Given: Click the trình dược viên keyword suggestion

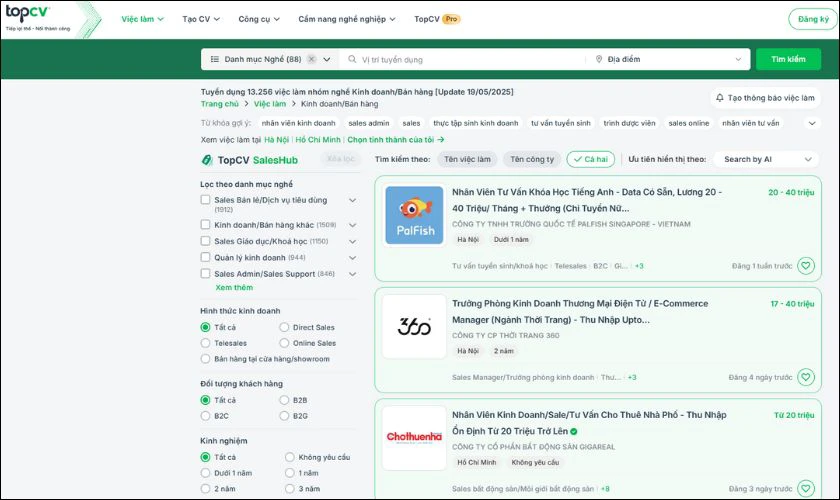Looking at the screenshot, I should pyautogui.click(x=629, y=123).
